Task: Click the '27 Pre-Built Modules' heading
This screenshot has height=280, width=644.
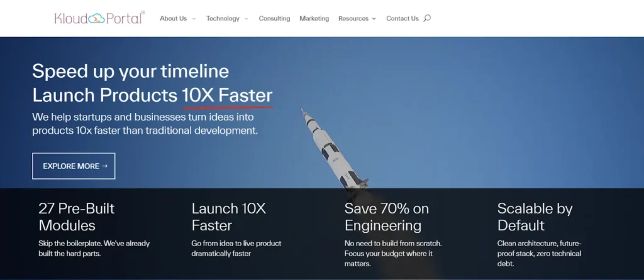Action: point(76,217)
